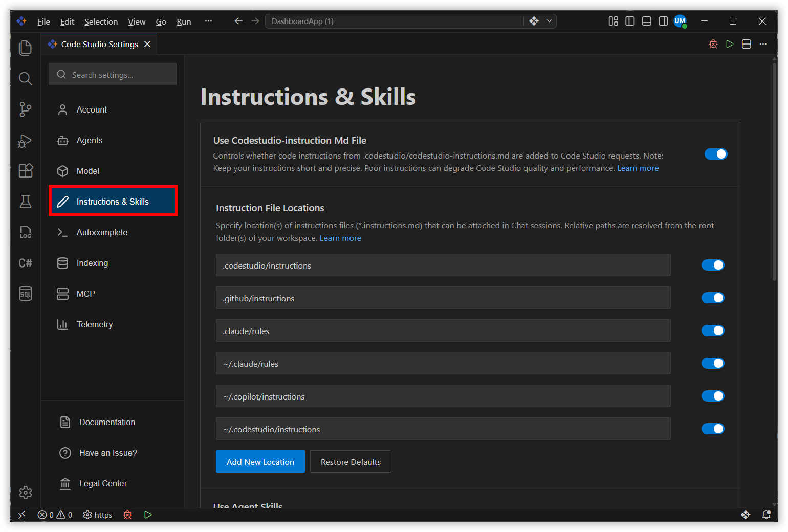Click the run play icon in editor toolbar

tap(730, 44)
